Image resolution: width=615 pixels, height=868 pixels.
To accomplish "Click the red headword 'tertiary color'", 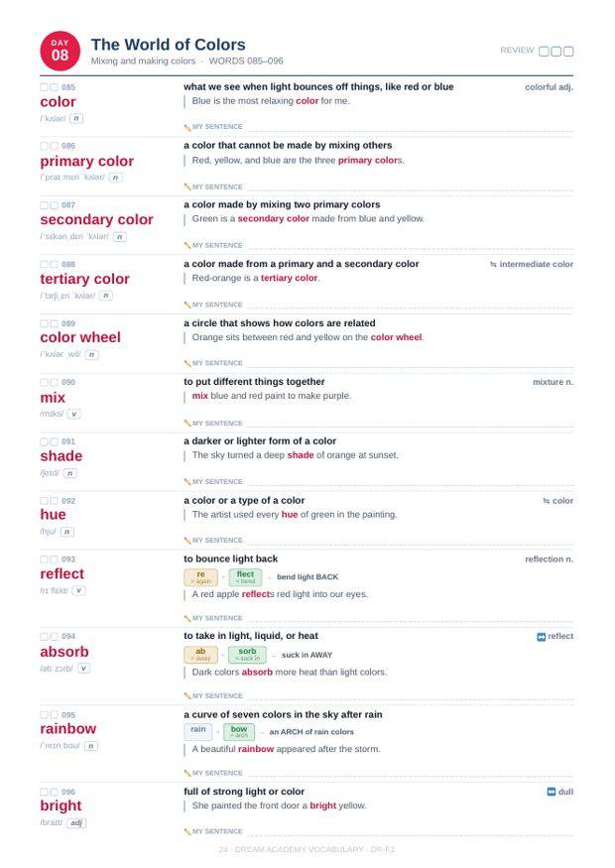I will [84, 279].
